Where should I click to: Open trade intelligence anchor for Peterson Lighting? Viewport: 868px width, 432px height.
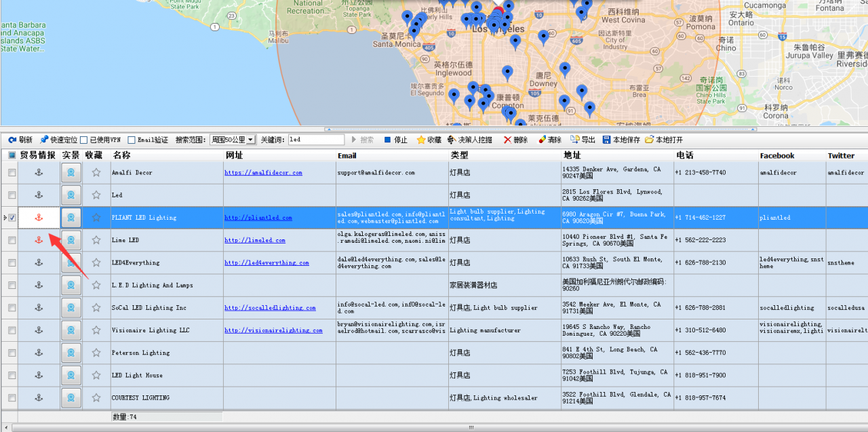[x=39, y=353]
